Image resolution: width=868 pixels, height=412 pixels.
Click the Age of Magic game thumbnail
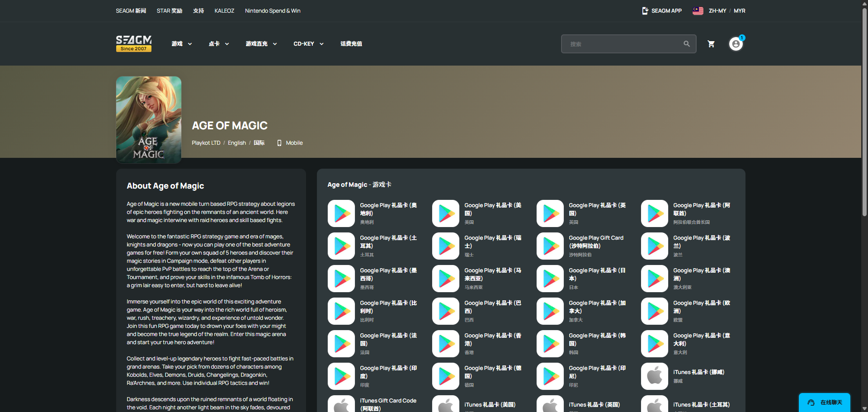click(x=149, y=120)
